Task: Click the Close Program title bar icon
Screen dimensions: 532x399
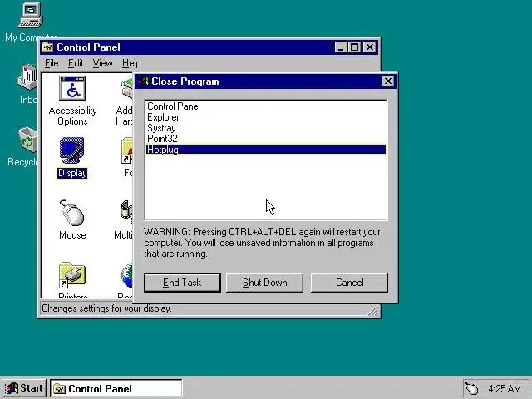Action: pos(143,81)
